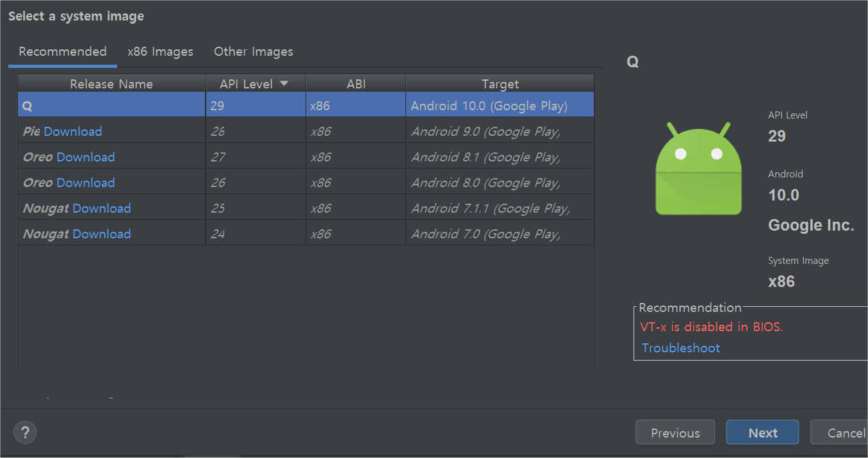Select the API level 29 cell
The image size is (868, 458).
[x=256, y=105]
